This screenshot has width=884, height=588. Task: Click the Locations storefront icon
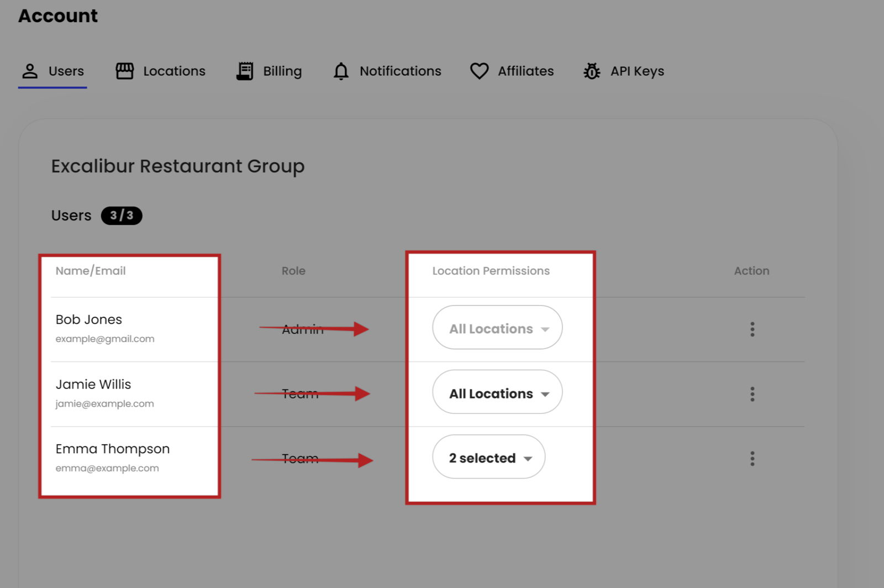tap(124, 71)
